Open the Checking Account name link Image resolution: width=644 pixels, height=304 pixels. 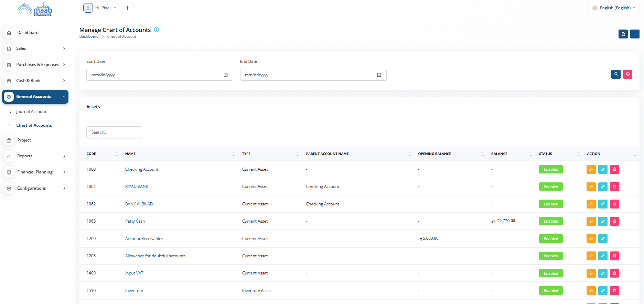coord(142,169)
